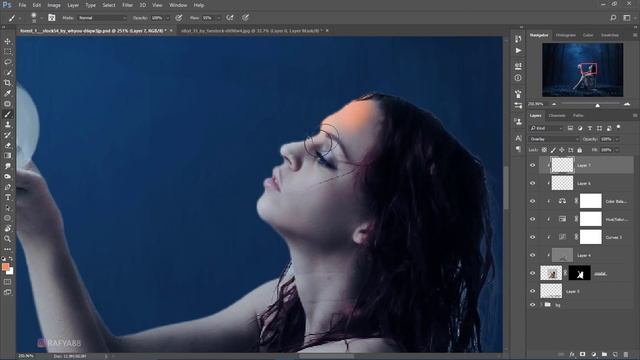Select the Brush tool in toolbox
Viewport: 640px width, 360px height.
click(x=8, y=114)
